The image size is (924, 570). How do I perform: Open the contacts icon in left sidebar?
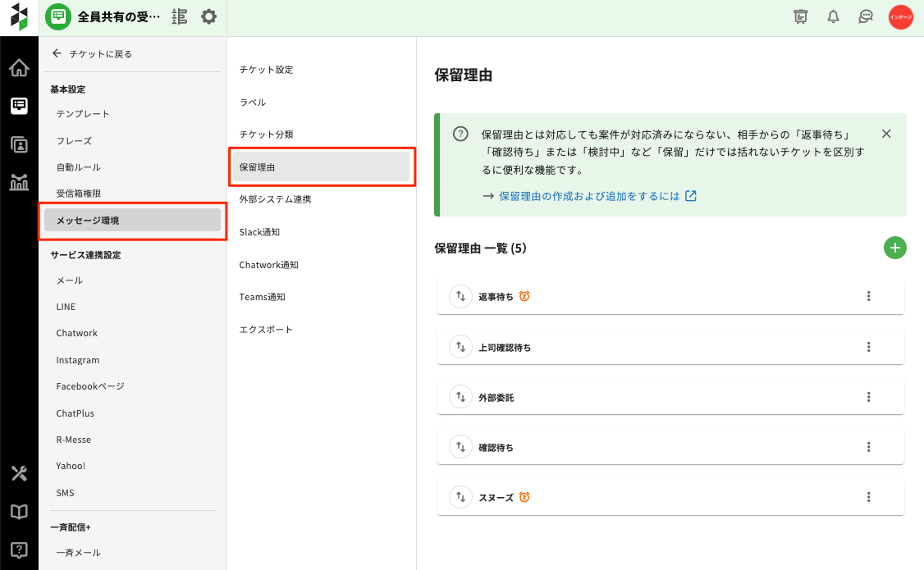click(x=19, y=144)
